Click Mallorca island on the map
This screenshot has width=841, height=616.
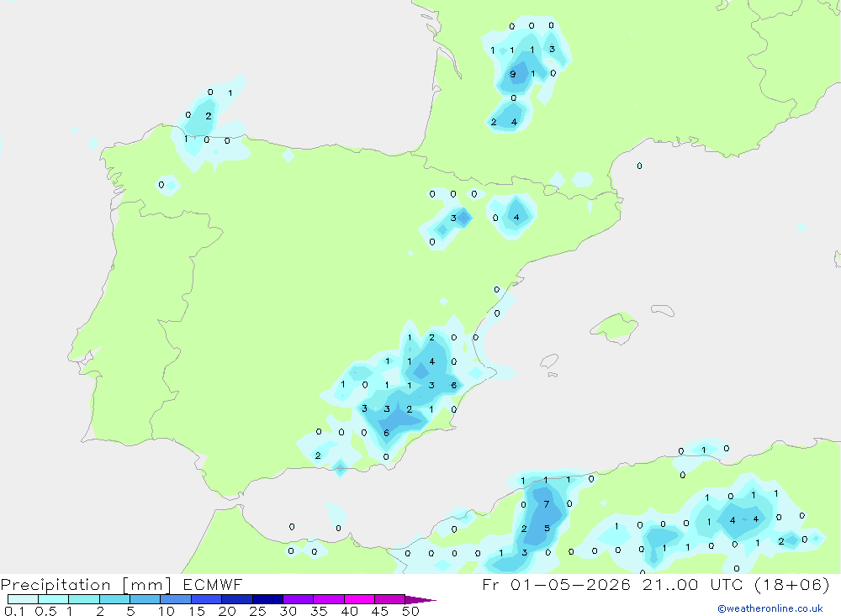pyautogui.click(x=614, y=327)
